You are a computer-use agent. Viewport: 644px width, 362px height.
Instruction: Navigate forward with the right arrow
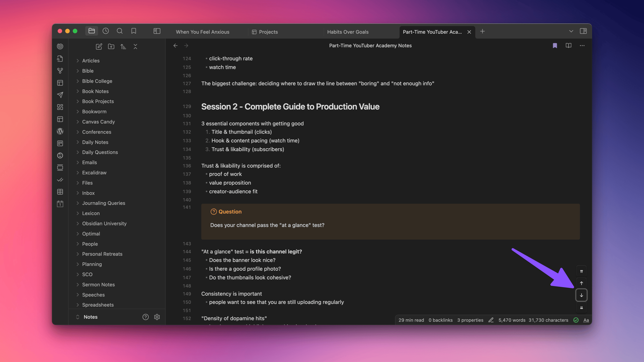point(186,46)
